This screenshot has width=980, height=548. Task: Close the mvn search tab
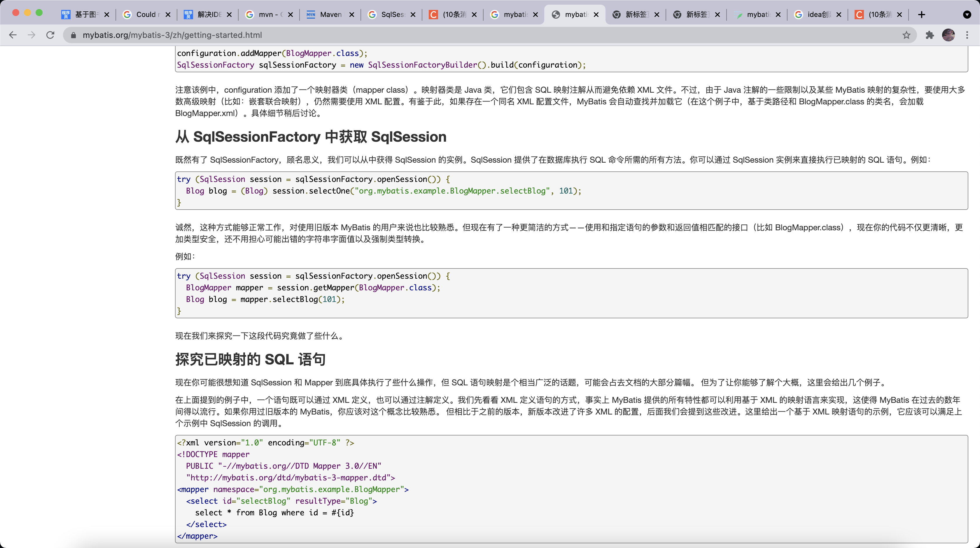click(x=290, y=15)
